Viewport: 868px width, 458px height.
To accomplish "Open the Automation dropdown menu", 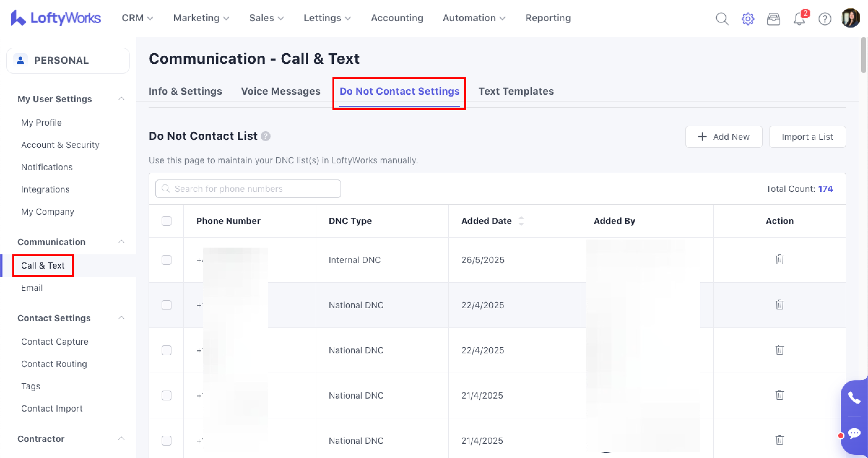I will pyautogui.click(x=474, y=18).
